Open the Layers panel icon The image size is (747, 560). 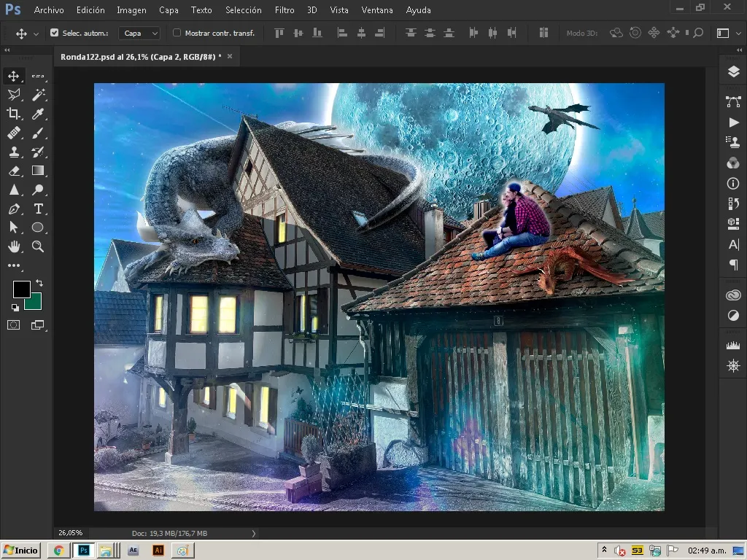tap(733, 72)
